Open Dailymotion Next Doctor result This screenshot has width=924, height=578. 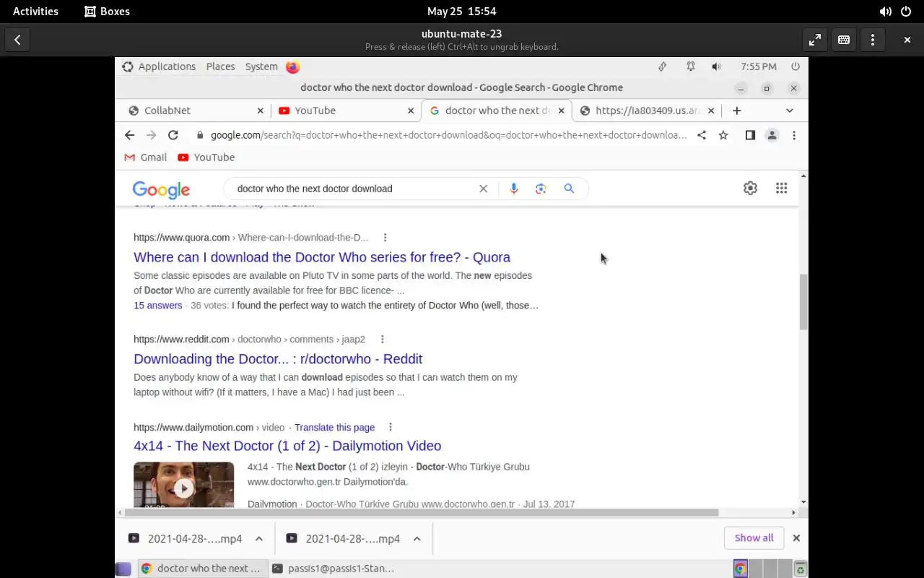(287, 446)
